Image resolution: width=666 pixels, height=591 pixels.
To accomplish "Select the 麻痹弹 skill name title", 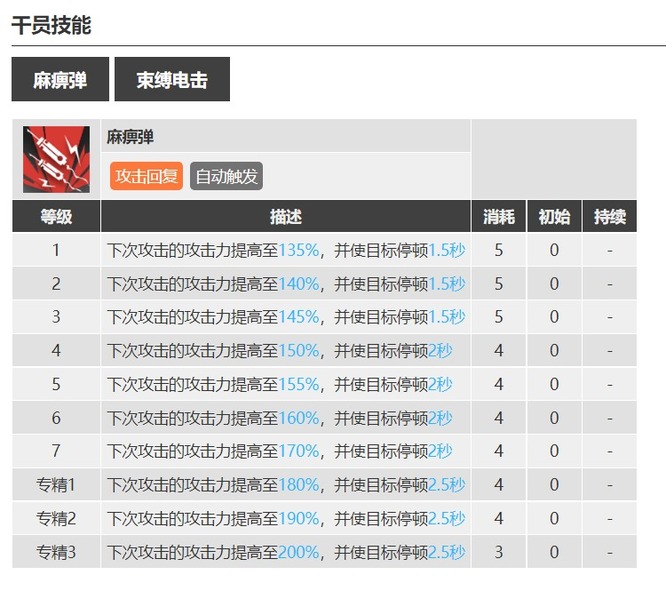I will click(x=130, y=137).
